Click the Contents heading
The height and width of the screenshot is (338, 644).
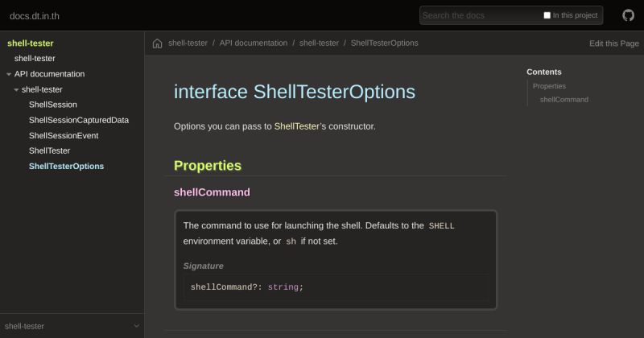(544, 72)
